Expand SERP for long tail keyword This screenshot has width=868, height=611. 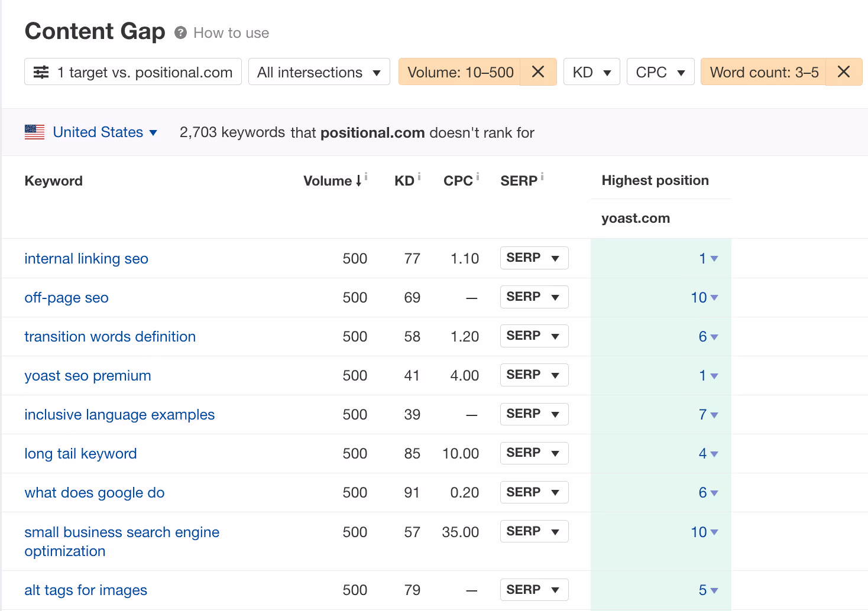534,453
